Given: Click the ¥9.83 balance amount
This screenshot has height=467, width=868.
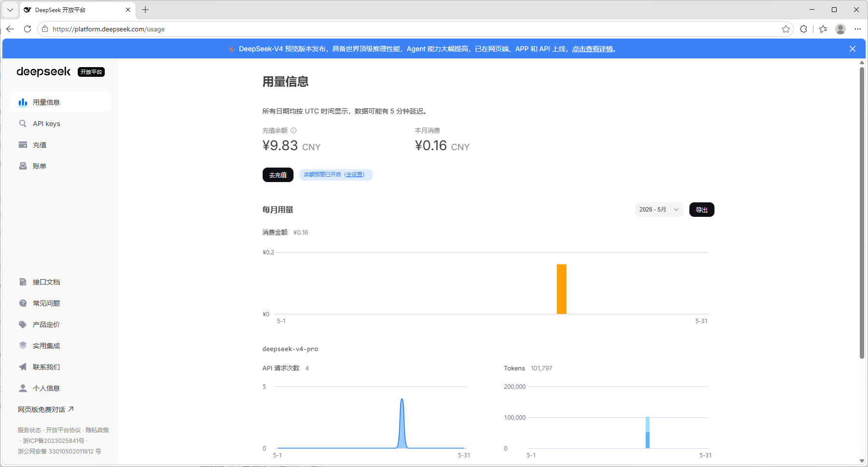Looking at the screenshot, I should point(280,145).
